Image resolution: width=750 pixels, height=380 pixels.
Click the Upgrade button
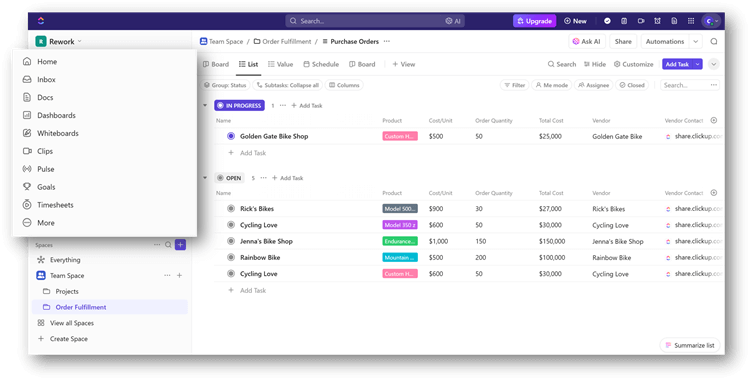click(x=534, y=21)
